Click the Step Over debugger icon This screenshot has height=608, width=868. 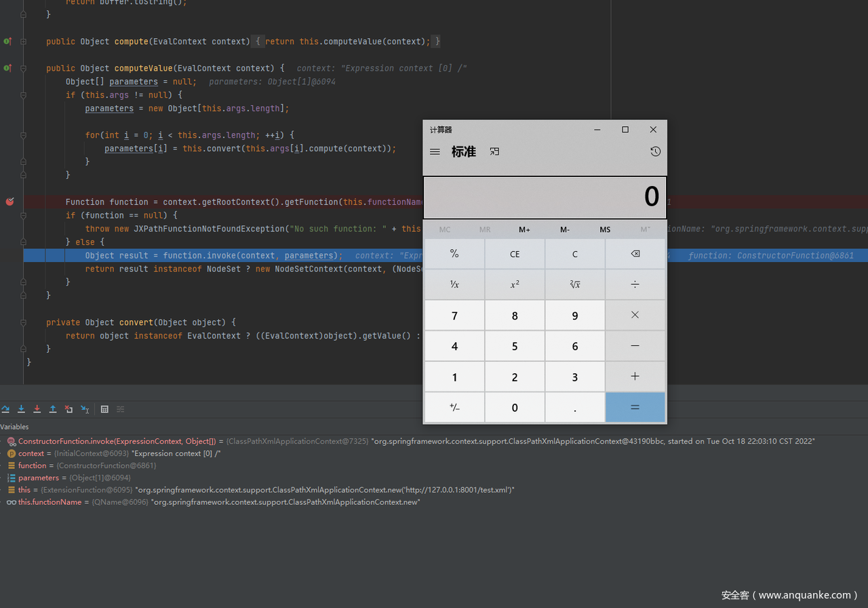tap(5, 409)
